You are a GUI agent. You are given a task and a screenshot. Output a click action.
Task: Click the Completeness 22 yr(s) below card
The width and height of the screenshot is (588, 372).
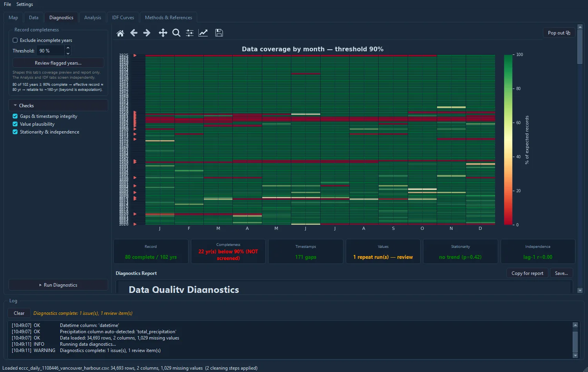coord(228,251)
